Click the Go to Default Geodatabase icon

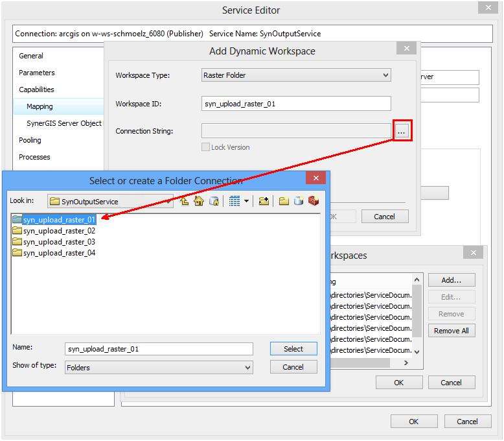coord(213,201)
